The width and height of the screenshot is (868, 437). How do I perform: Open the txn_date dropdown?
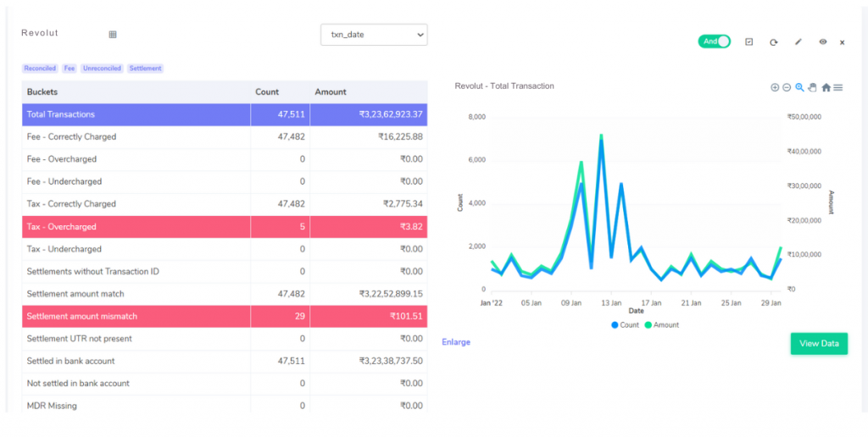[374, 34]
